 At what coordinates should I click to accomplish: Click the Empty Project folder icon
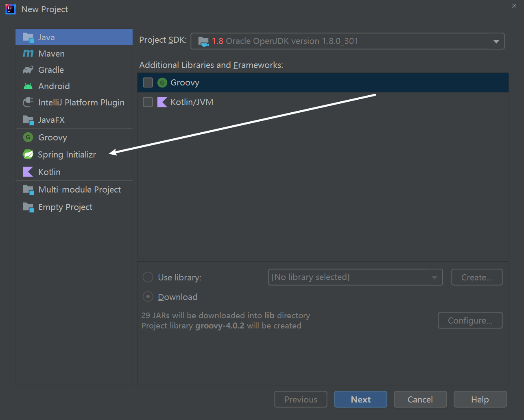(x=28, y=207)
